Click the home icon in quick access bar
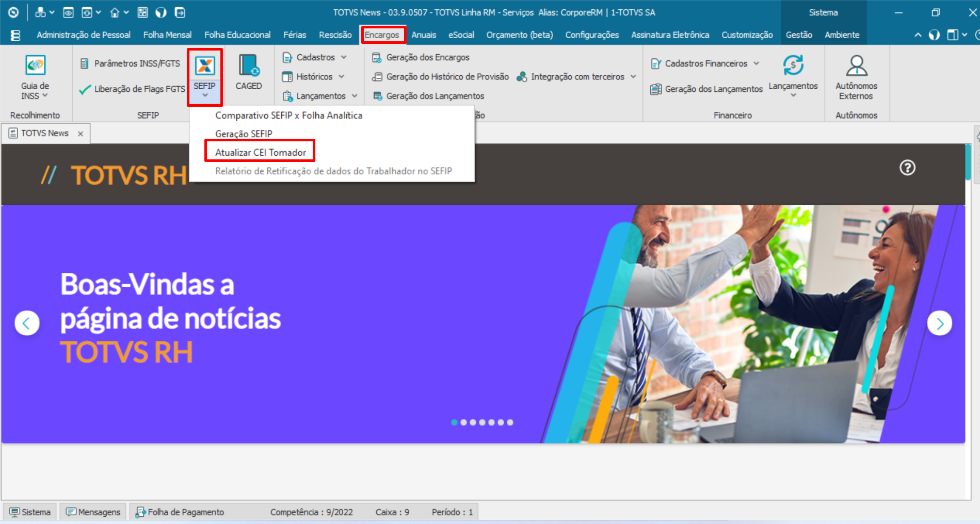 point(115,12)
